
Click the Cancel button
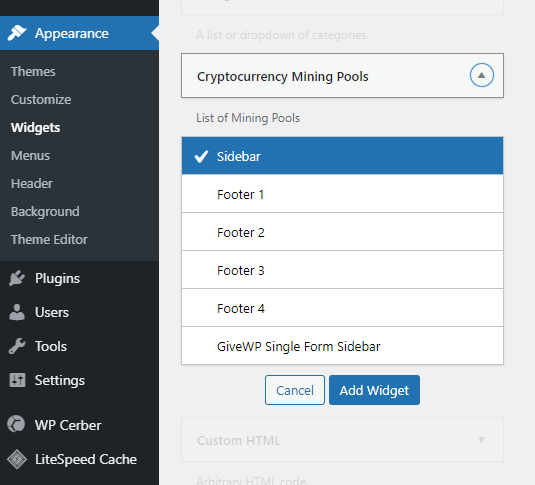(295, 390)
